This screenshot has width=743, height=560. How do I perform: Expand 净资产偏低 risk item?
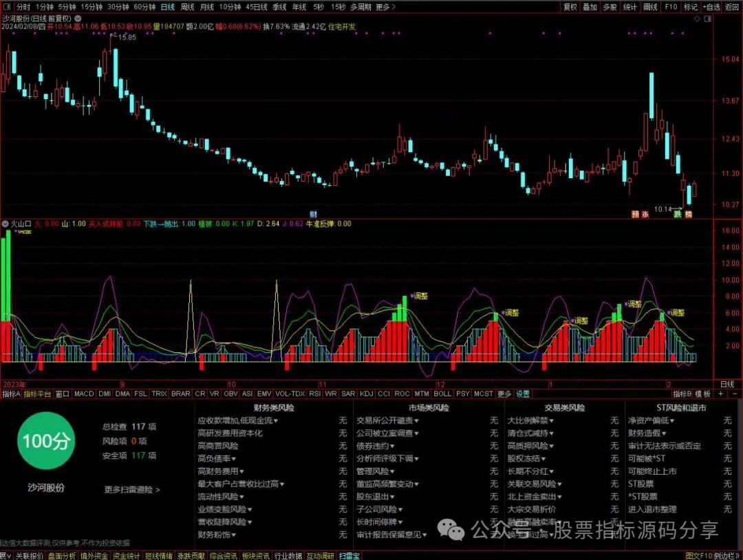pyautogui.click(x=651, y=420)
